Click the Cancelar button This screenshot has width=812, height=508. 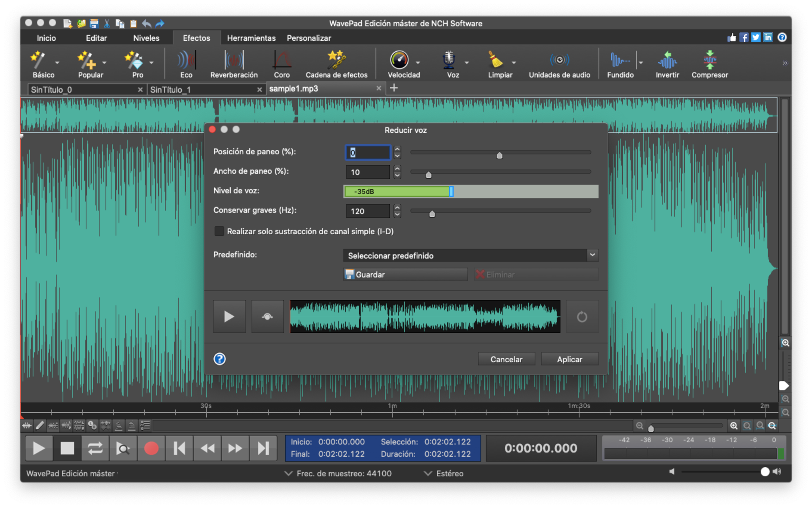(x=506, y=359)
